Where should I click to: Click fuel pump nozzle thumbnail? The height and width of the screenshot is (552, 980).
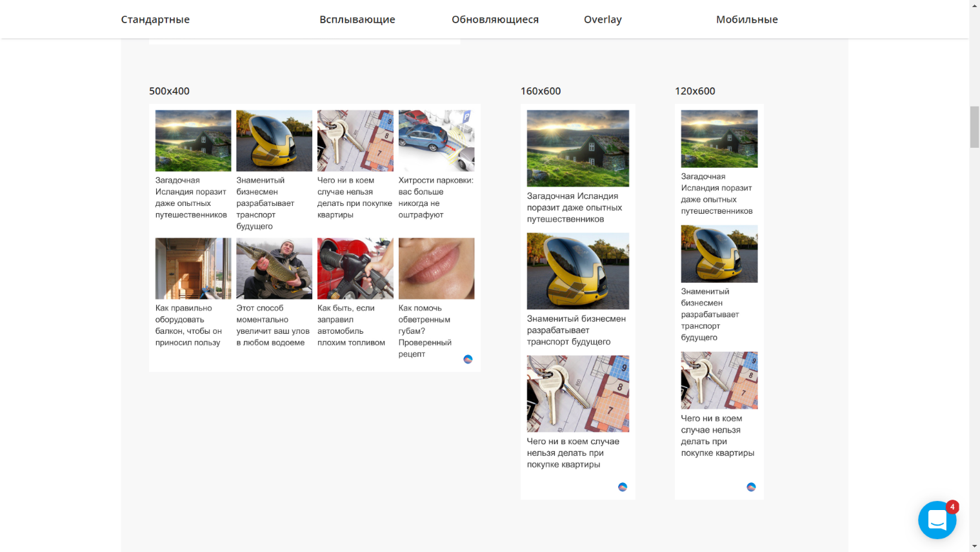pos(355,269)
